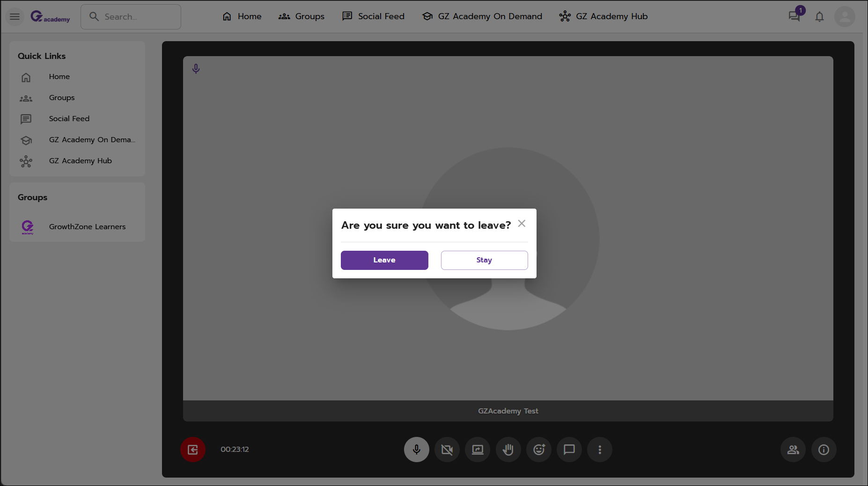
Task: Click the GZAcademy Test name label
Action: click(508, 411)
